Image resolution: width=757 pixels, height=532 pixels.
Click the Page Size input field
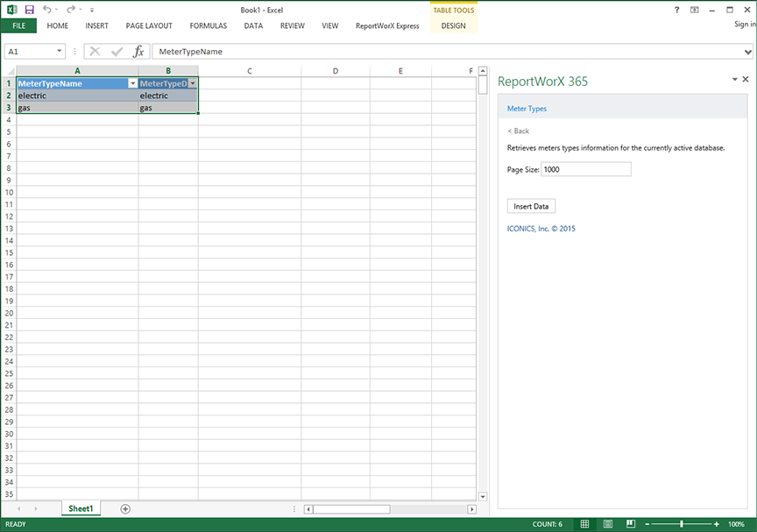pyautogui.click(x=586, y=169)
